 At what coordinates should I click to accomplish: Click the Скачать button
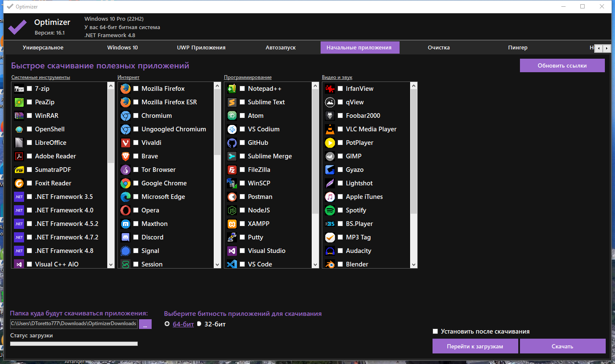(563, 346)
